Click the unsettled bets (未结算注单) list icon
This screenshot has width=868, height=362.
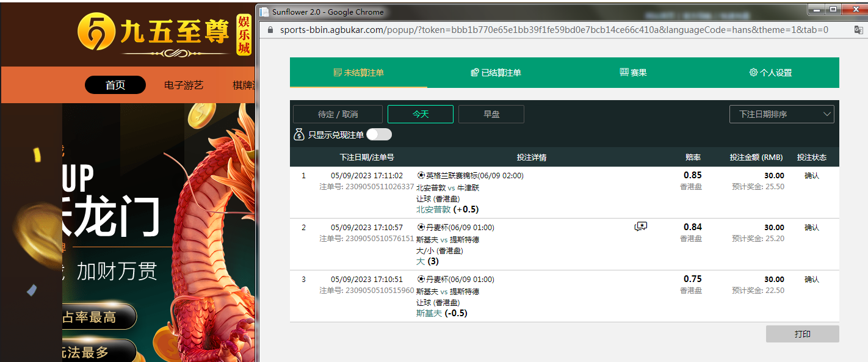pyautogui.click(x=338, y=73)
